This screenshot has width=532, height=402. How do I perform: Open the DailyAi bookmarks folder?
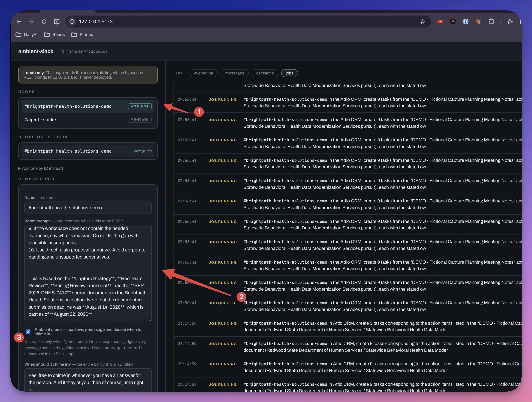[x=26, y=35]
